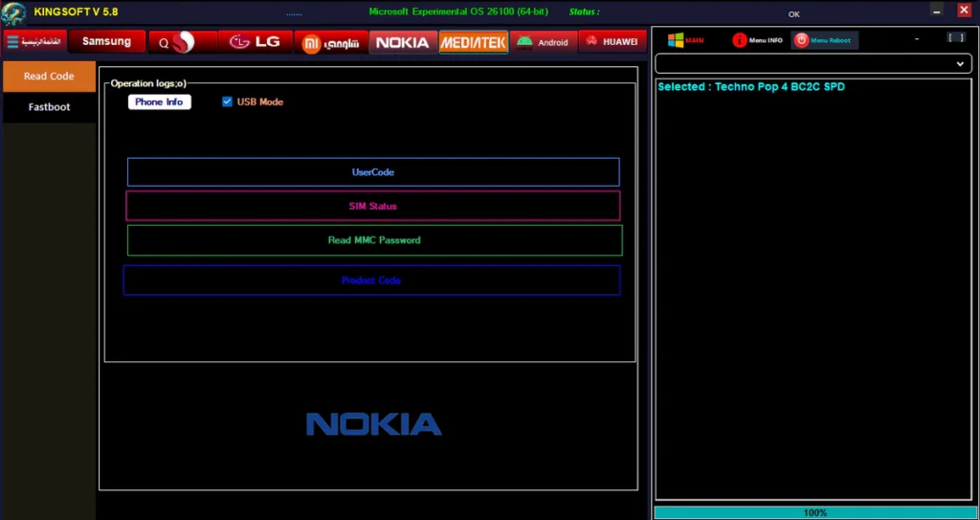Click the UserCode button
The width and height of the screenshot is (980, 520).
373,172
